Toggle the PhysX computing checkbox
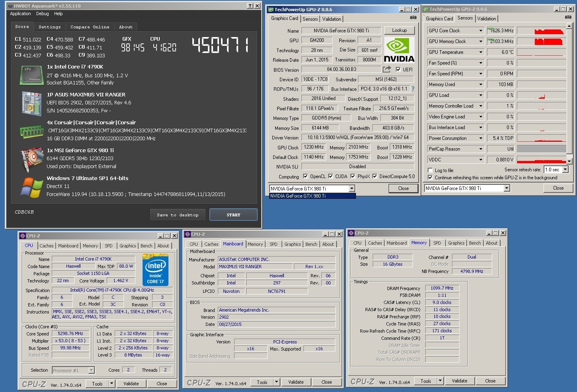 pos(353,176)
